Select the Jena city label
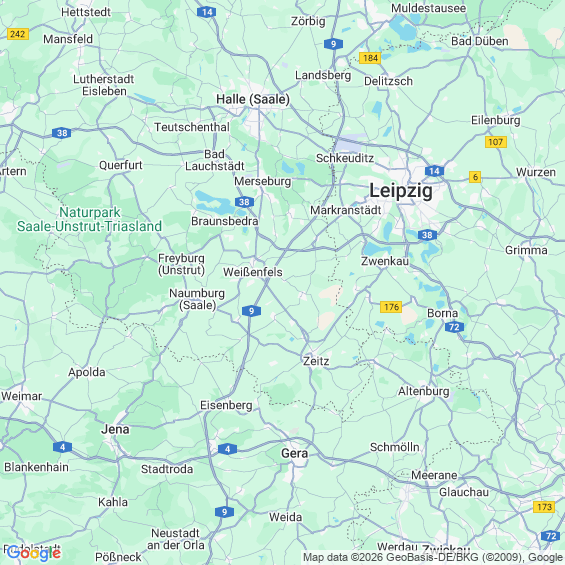Viewport: 565px width, 565px height. click(x=115, y=429)
